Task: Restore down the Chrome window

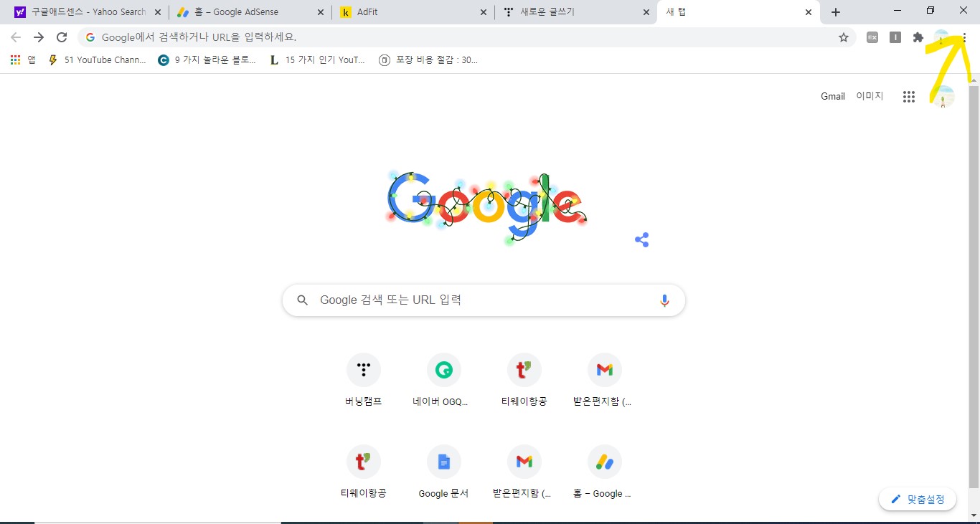Action: 930,11
